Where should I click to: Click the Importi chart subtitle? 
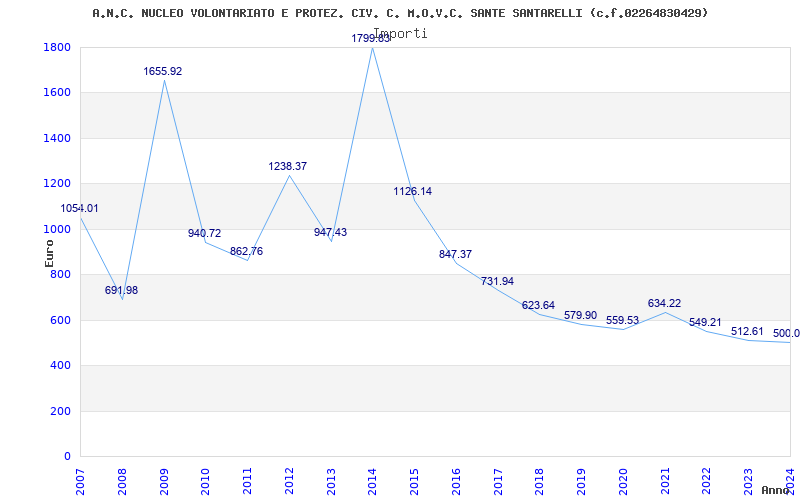[401, 34]
